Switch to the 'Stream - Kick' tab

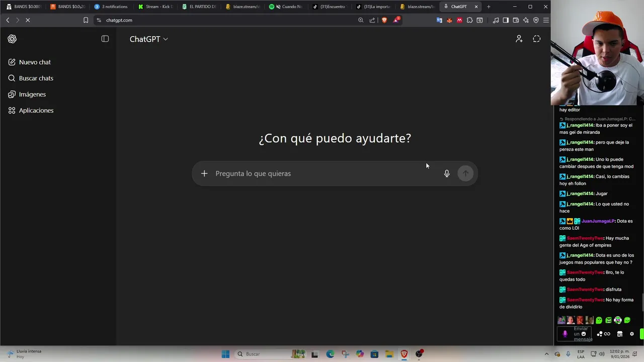pyautogui.click(x=155, y=7)
